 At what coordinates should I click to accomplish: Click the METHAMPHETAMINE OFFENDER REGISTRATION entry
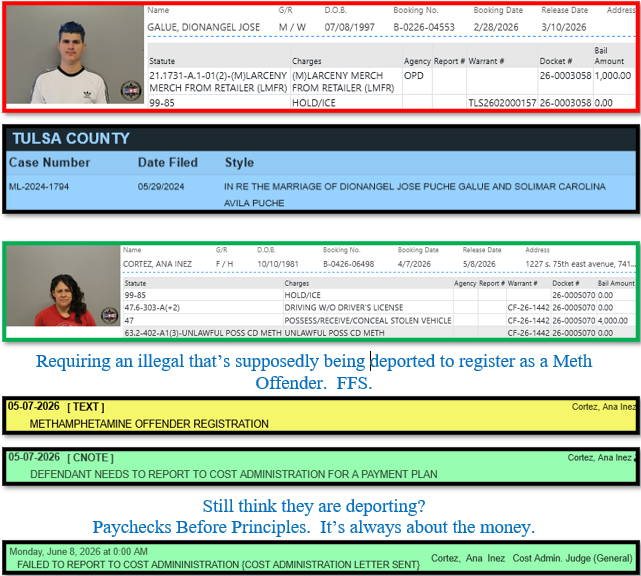tap(149, 424)
